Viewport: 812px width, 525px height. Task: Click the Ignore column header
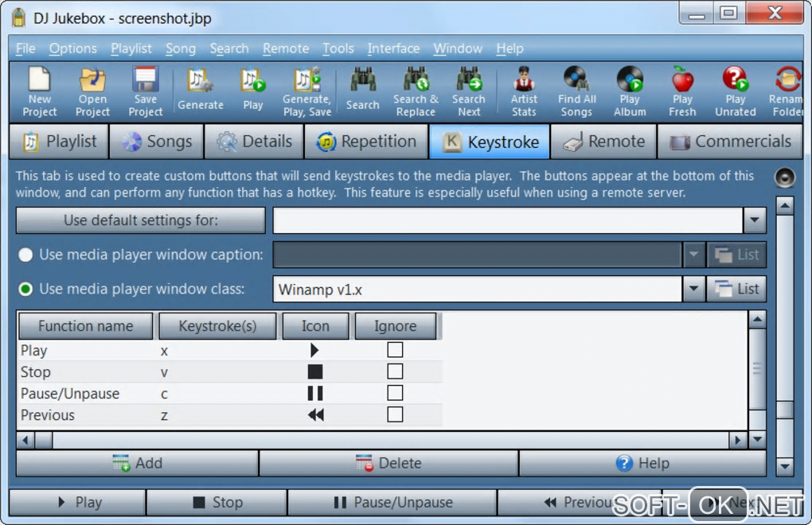click(x=395, y=326)
